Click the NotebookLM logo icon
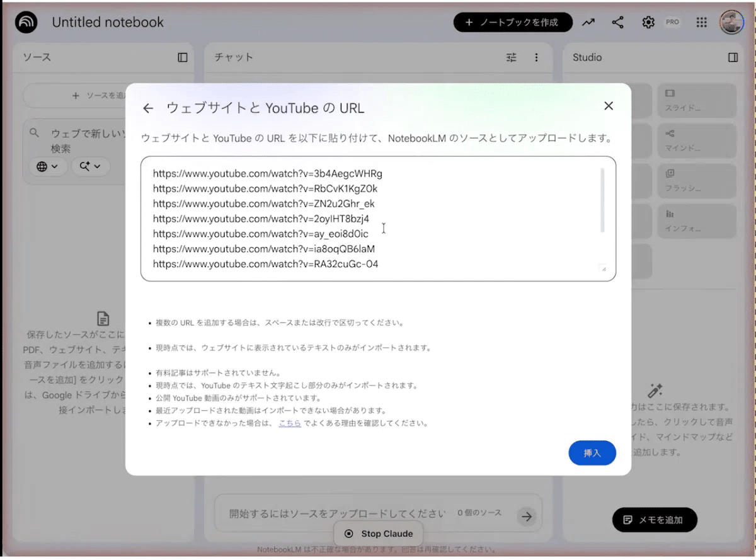The height and width of the screenshot is (560, 756). tap(26, 23)
